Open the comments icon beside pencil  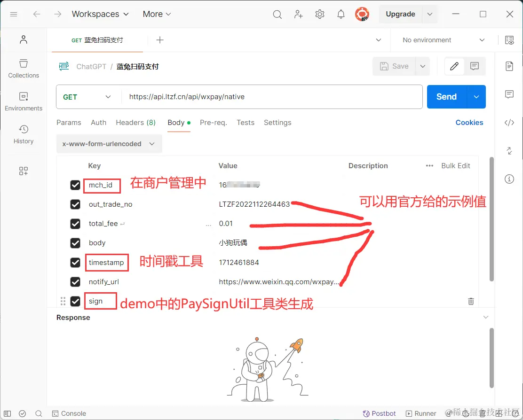(x=474, y=66)
